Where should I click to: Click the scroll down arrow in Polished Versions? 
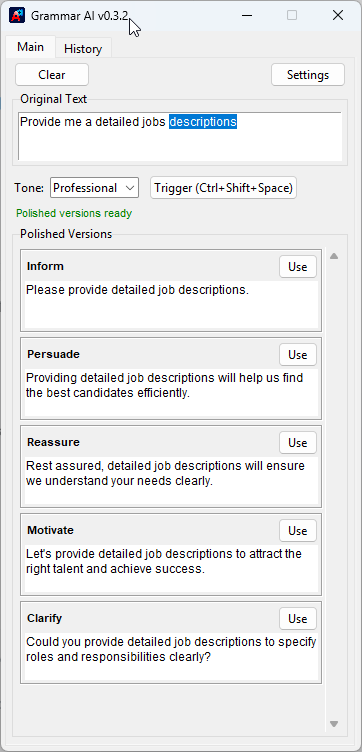334,724
